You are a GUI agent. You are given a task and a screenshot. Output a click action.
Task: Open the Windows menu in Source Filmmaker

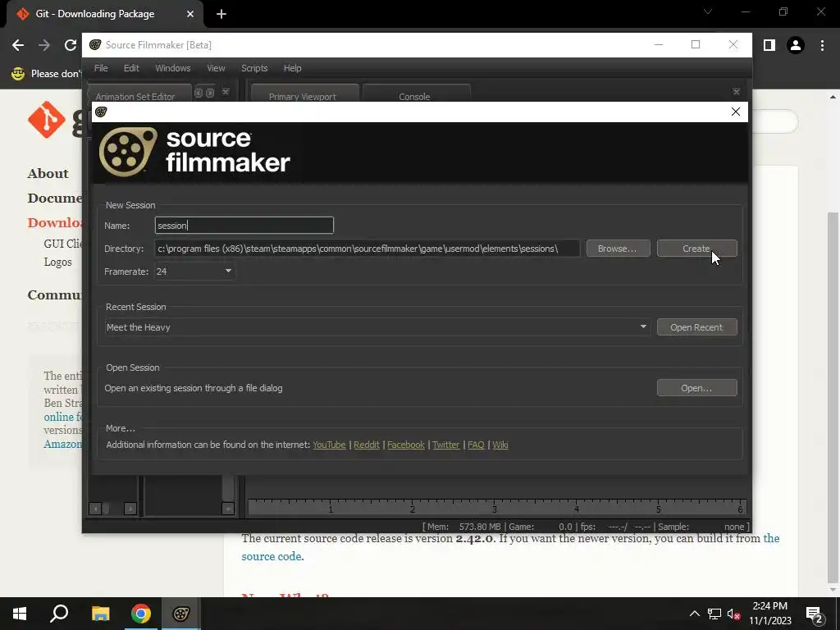[x=172, y=68]
